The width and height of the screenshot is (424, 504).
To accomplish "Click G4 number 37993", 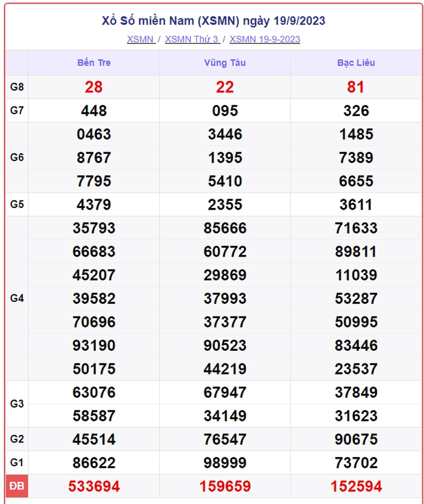I will (225, 298).
